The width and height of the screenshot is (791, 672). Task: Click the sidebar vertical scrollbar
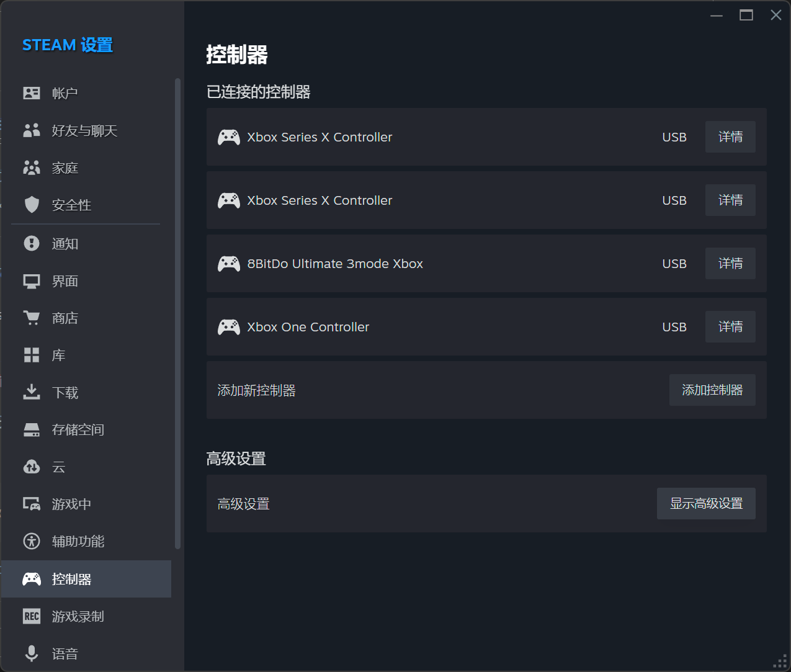tap(178, 313)
